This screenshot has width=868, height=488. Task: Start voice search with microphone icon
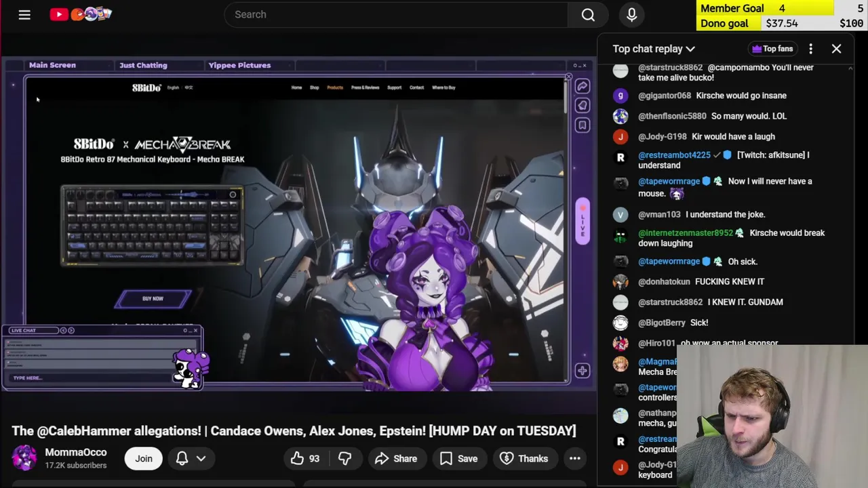coord(631,14)
